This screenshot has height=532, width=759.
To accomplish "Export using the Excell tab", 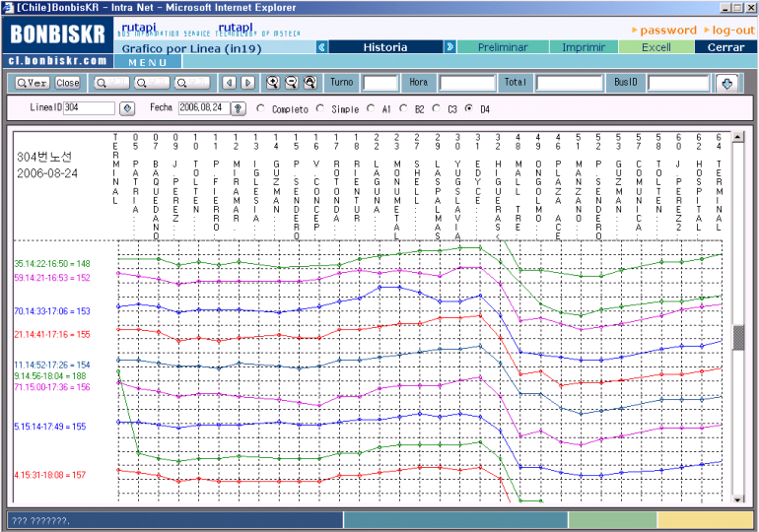I will click(656, 47).
